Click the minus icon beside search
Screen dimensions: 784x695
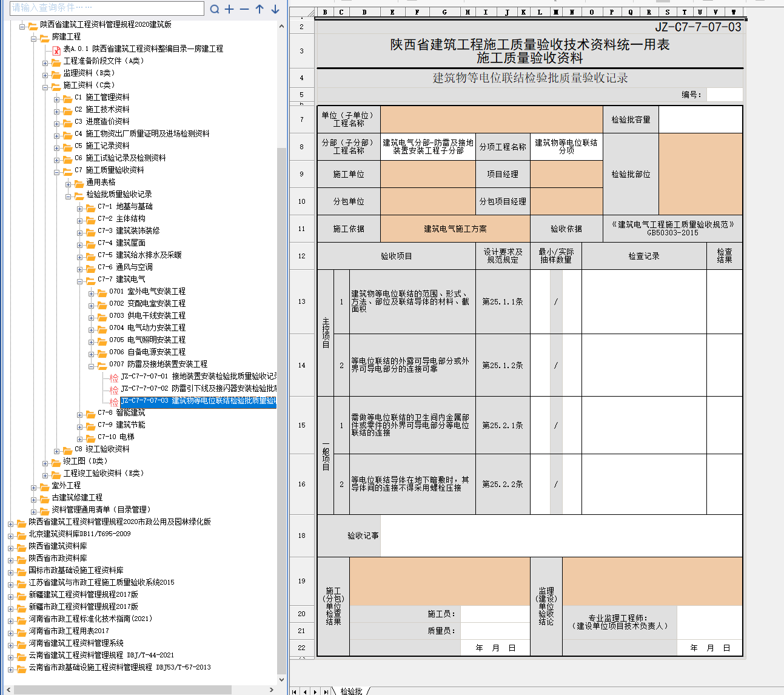pyautogui.click(x=244, y=9)
